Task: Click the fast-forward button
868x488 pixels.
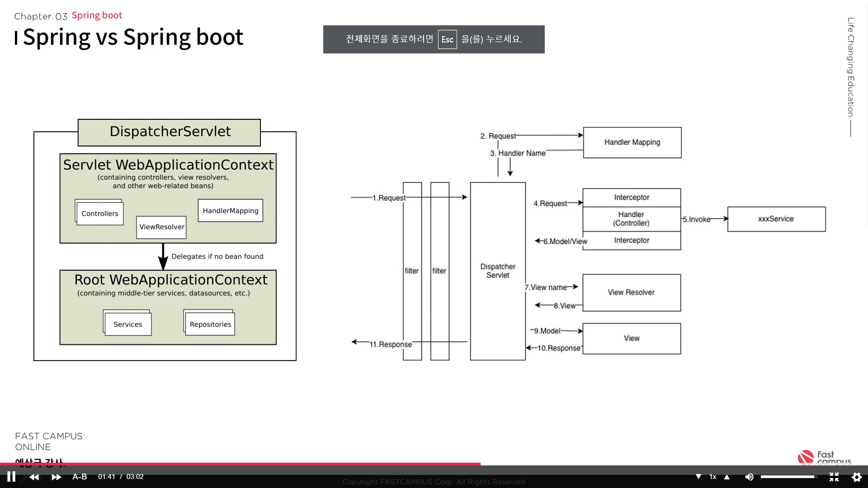Action: (56, 477)
